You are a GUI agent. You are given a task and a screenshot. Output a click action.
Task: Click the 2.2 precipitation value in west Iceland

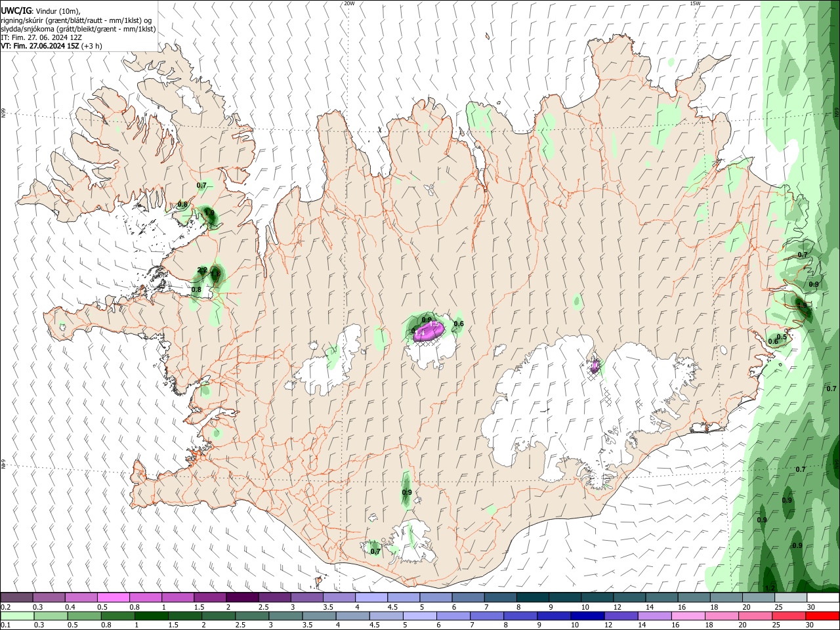(x=202, y=270)
